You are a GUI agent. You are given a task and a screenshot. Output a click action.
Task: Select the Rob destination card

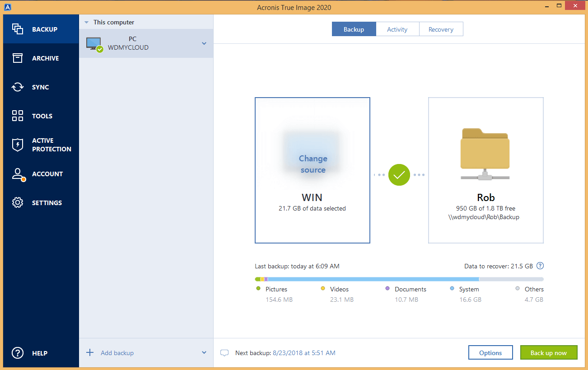tap(486, 170)
